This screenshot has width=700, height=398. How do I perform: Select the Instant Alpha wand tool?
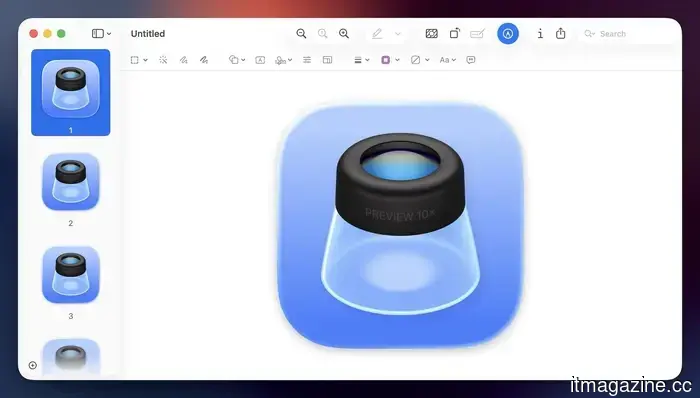pyautogui.click(x=163, y=60)
